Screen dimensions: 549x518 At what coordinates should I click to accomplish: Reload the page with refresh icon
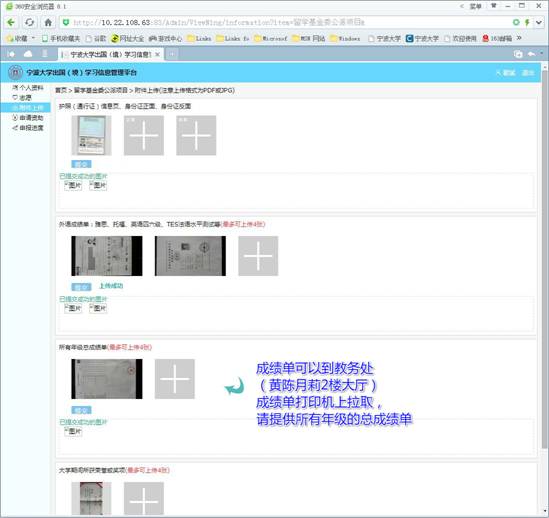[30, 22]
